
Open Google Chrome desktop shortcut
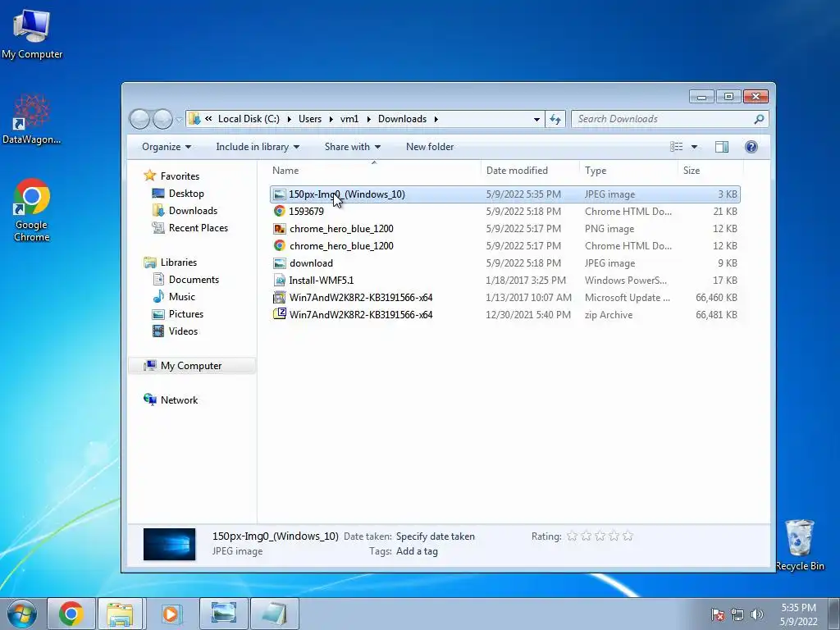tap(32, 210)
